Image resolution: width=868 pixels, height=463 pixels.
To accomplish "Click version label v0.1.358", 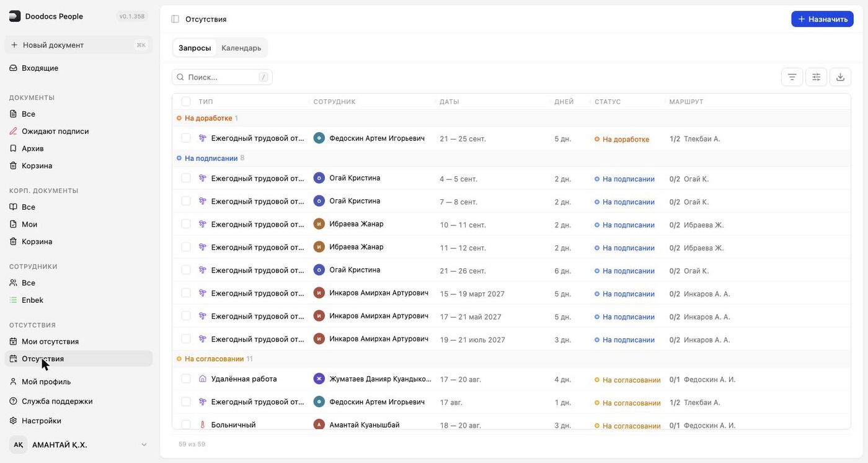I will click(132, 16).
